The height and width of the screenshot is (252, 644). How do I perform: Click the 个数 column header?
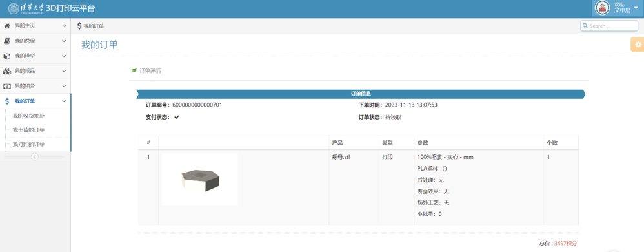click(x=552, y=143)
